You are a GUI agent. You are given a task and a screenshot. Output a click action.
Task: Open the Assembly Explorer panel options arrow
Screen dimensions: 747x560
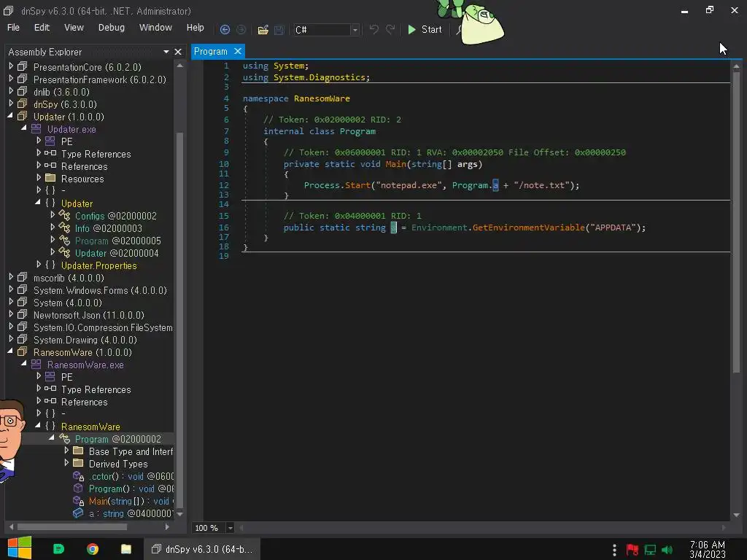166,52
